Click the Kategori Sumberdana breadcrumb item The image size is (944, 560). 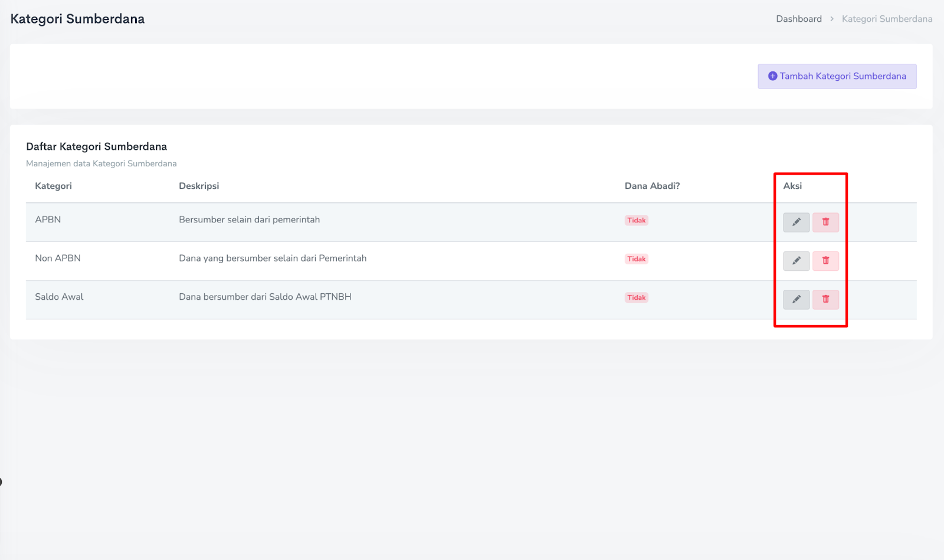pos(887,19)
